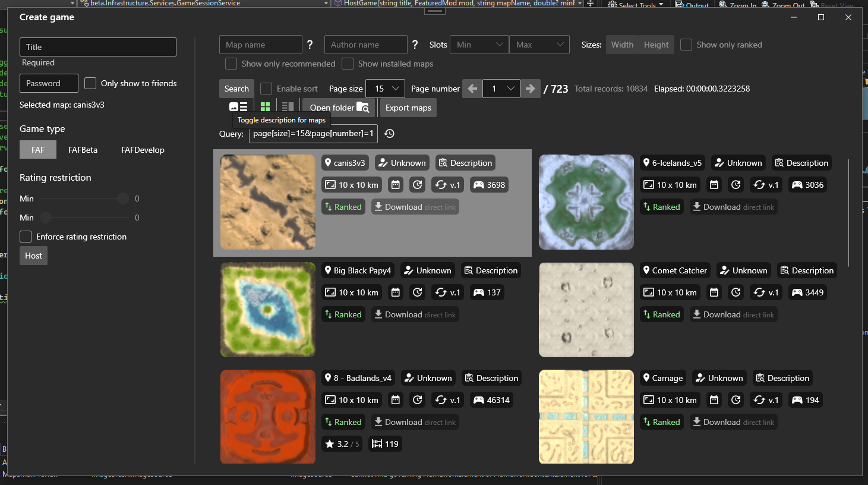Enable Enforce rating restriction checkbox
The width and height of the screenshot is (868, 485).
click(26, 237)
